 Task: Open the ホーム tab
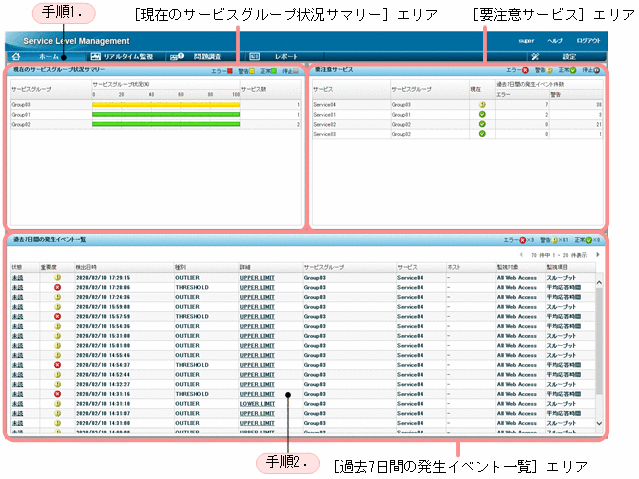49,57
